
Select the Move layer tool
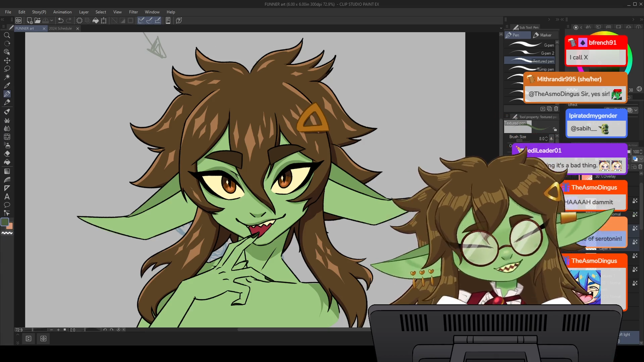[7, 60]
